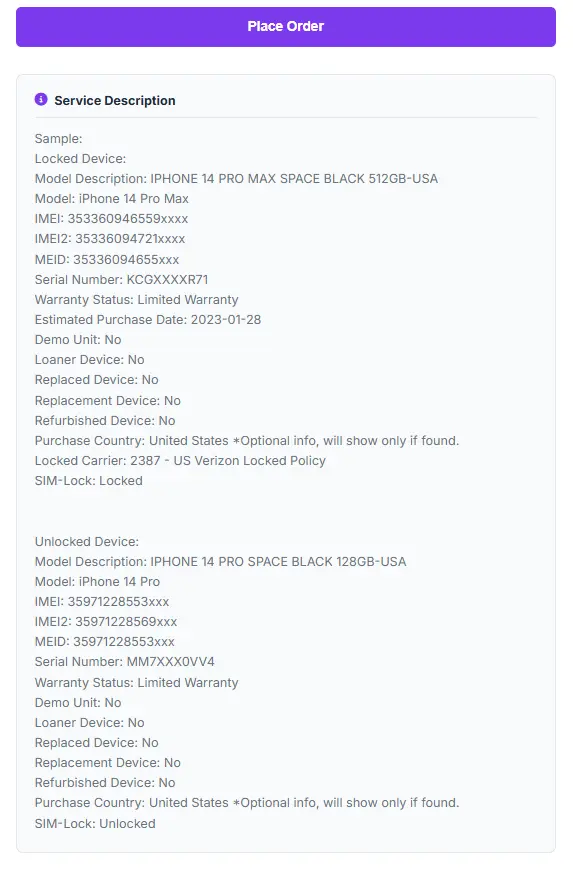Image resolution: width=573 pixels, height=875 pixels.
Task: Click the SIM-Lock: Locked line
Action: point(89,480)
